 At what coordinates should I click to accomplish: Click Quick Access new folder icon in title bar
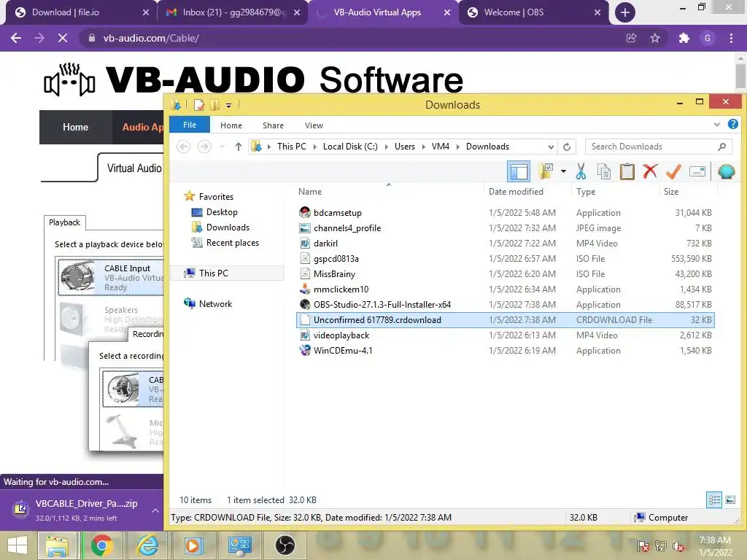point(215,105)
